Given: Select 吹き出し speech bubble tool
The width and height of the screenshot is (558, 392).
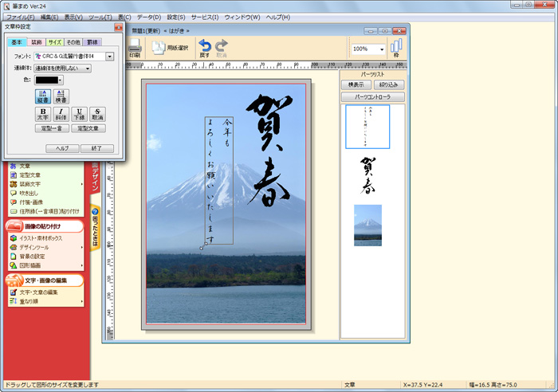Looking at the screenshot, I should [30, 193].
